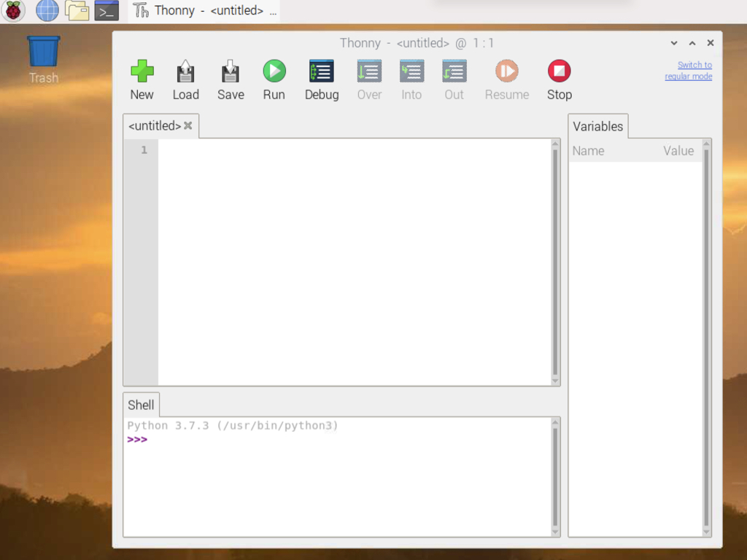The width and height of the screenshot is (747, 560).
Task: Click the Python 3.7.3 version text in Shell
Action: coord(233,426)
